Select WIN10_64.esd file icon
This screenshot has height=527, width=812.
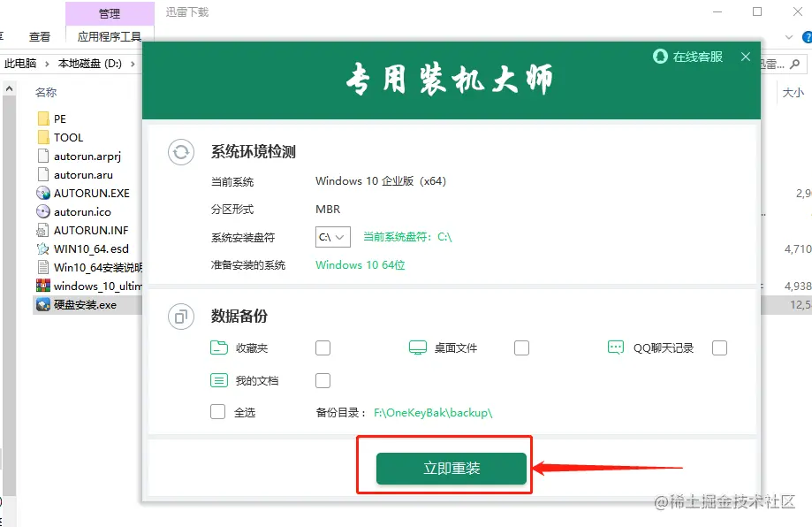click(x=43, y=248)
